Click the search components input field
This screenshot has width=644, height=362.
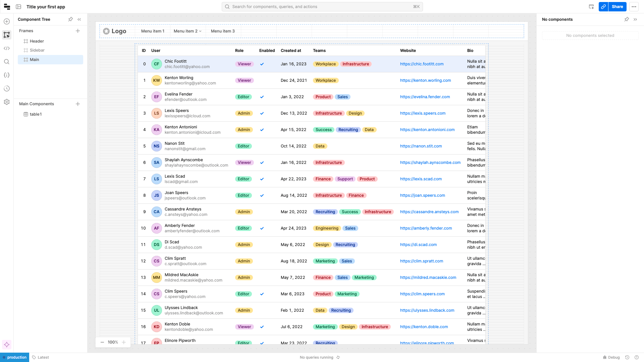(x=322, y=7)
